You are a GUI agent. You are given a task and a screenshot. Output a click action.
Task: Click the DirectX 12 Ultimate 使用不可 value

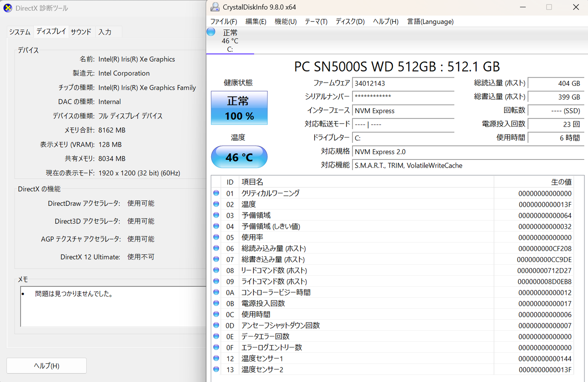[141, 257]
